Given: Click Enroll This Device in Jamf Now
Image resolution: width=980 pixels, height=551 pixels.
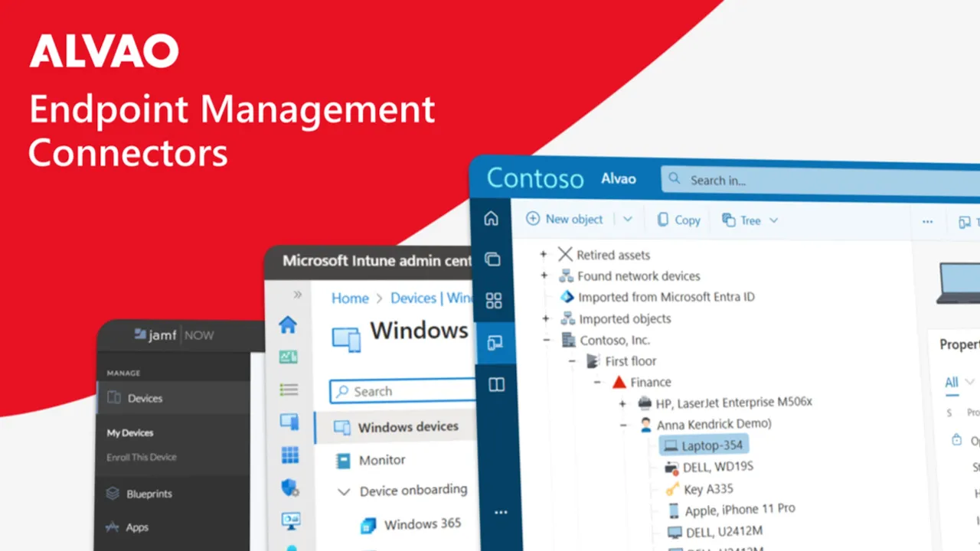Looking at the screenshot, I should click(x=142, y=457).
